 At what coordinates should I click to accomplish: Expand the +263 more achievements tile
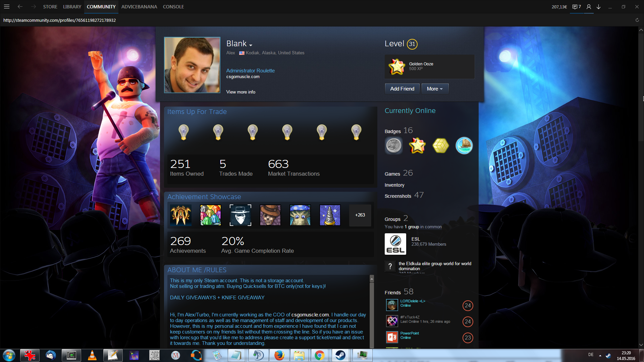pos(360,215)
